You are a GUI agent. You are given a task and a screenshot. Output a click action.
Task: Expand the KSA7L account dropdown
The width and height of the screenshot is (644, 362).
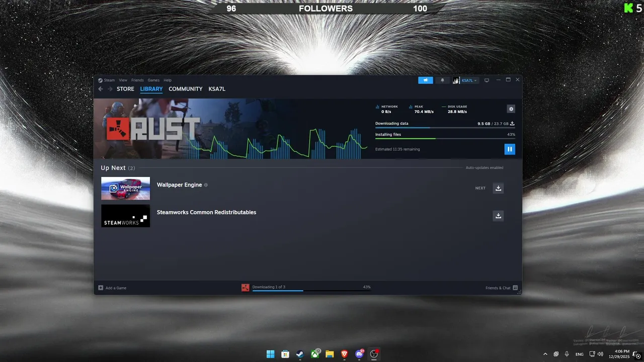pyautogui.click(x=469, y=80)
